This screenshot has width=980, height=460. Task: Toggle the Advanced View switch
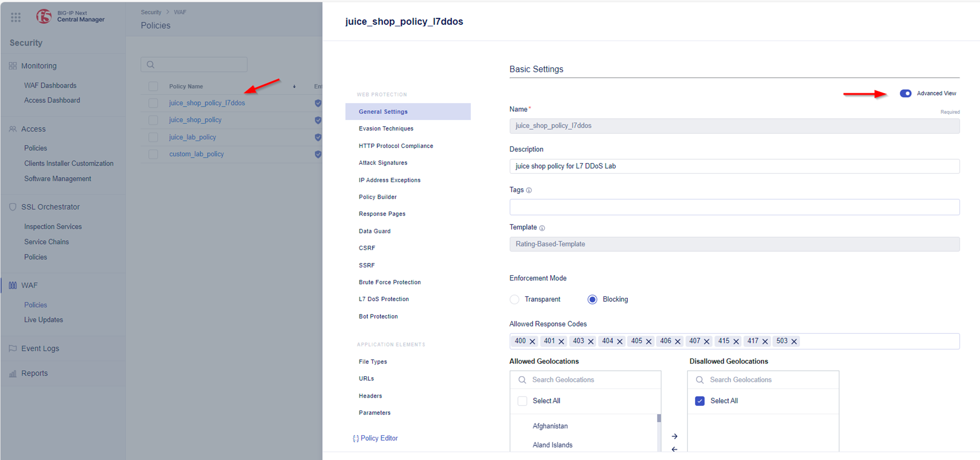906,93
